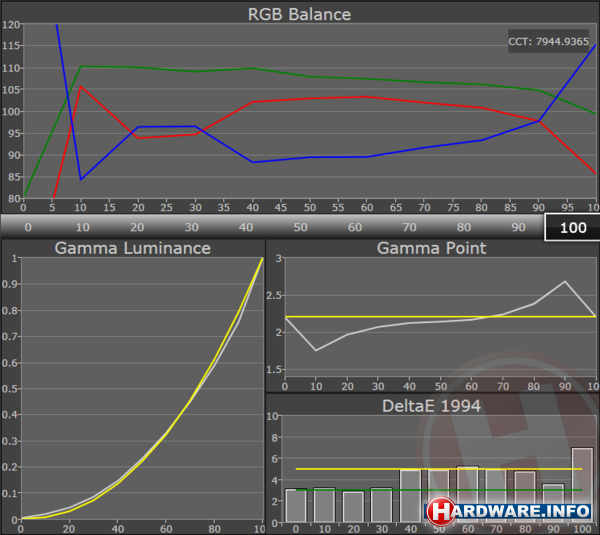Click the DeltaE bar for level 30
600x535 pixels.
[382, 505]
